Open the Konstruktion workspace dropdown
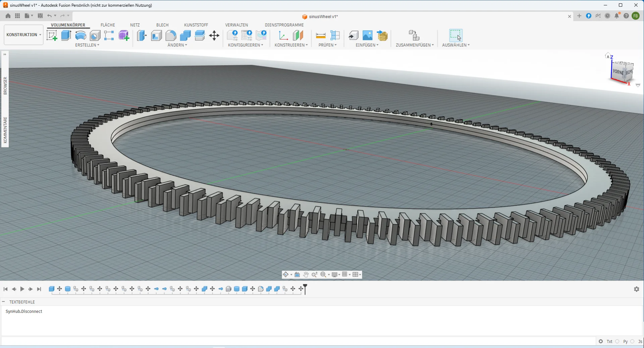 (23, 35)
